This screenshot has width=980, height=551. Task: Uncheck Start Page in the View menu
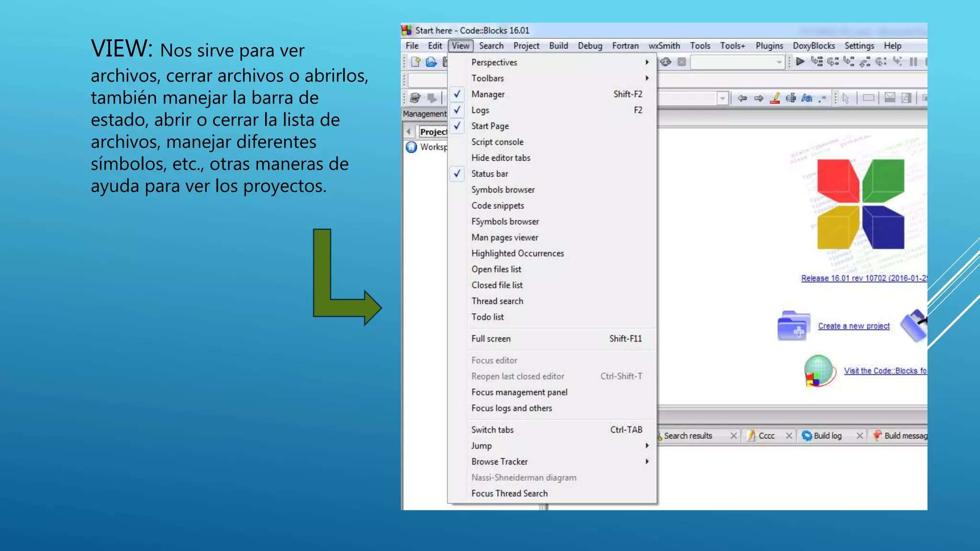tap(553, 126)
